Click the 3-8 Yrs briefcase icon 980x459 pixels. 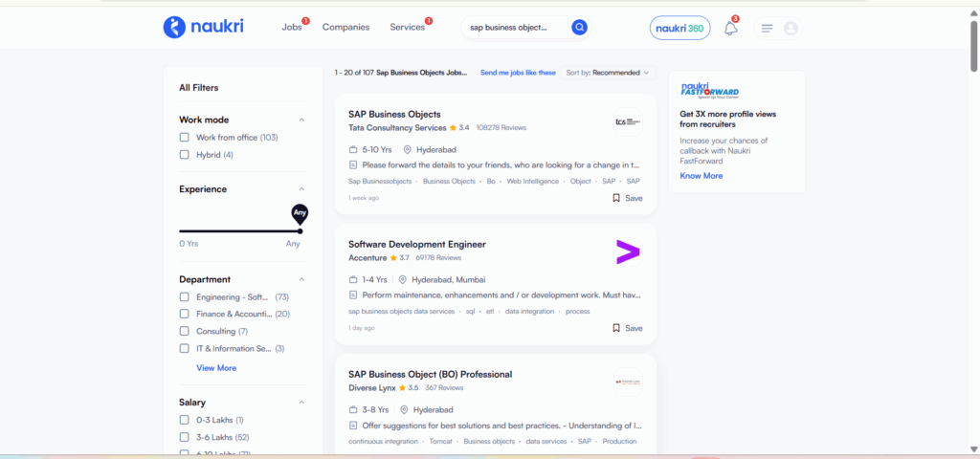[x=352, y=409]
